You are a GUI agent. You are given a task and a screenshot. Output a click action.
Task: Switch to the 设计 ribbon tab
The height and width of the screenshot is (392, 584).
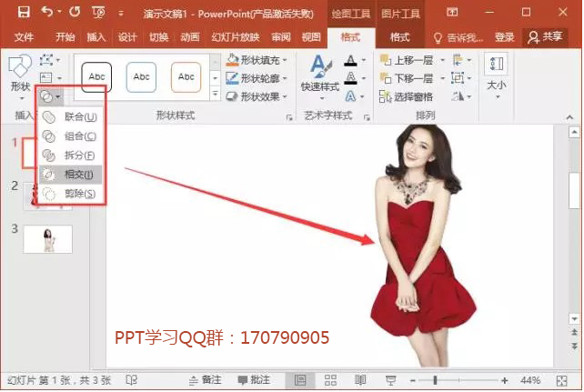click(x=127, y=37)
